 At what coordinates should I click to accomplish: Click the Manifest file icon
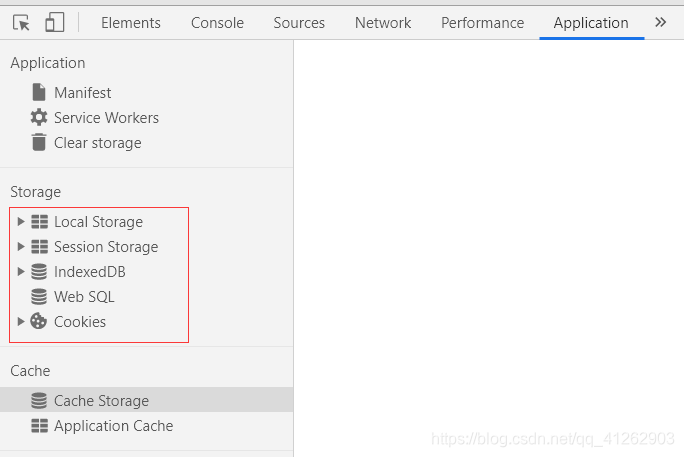coord(39,92)
